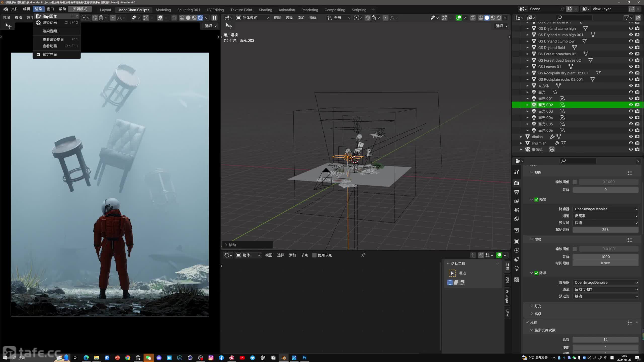The image size is (644, 362).
Task: Click 添加 in right viewport header
Action: pyautogui.click(x=301, y=18)
